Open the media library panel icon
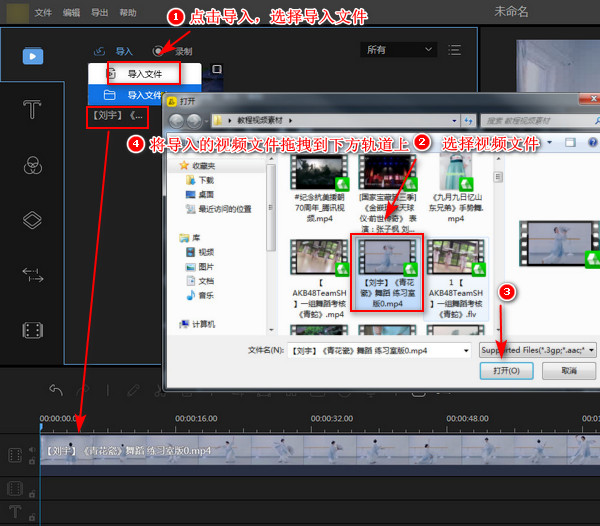 tap(33, 56)
